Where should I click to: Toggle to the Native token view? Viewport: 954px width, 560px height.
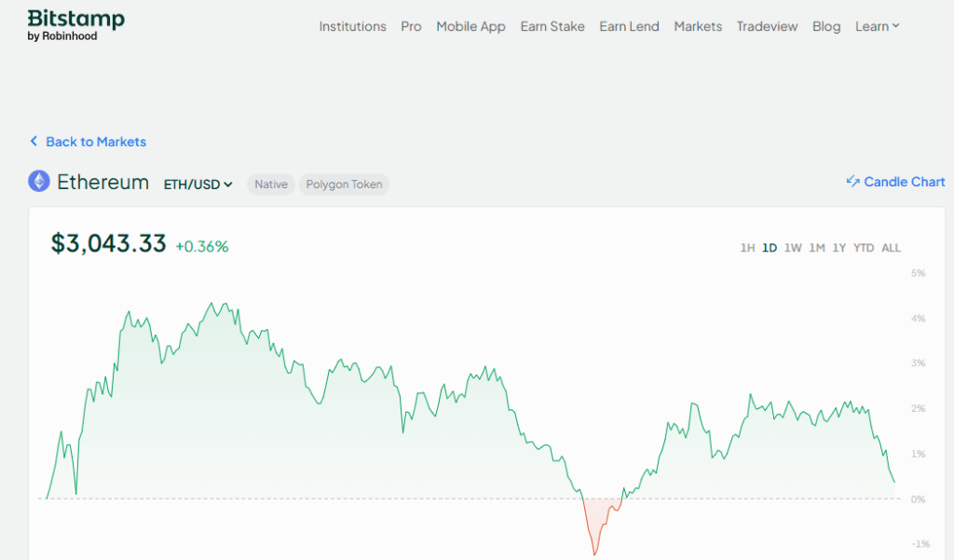(x=270, y=184)
